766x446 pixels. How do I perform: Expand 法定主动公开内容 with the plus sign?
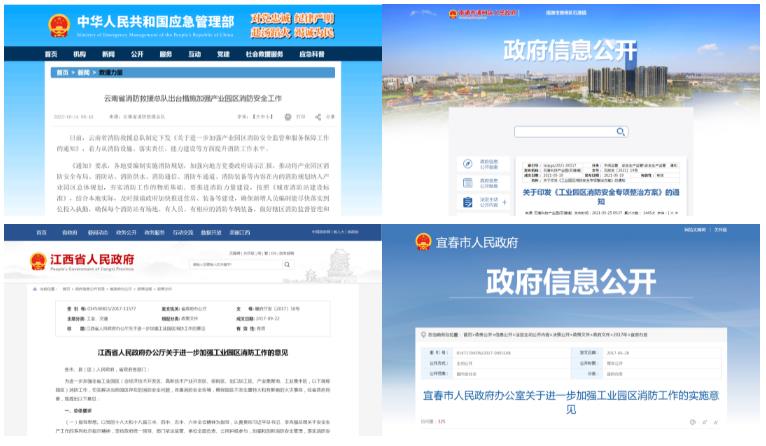coord(506,203)
